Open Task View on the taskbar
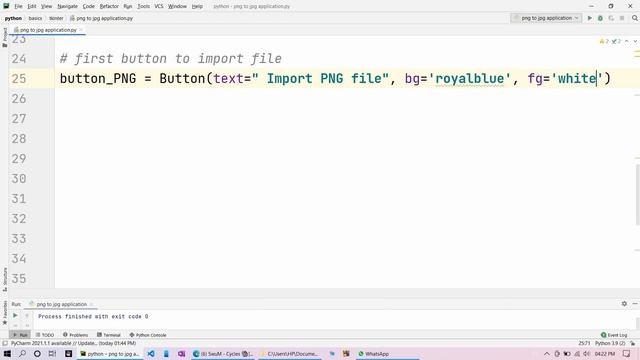The image size is (640, 360). coord(52,353)
